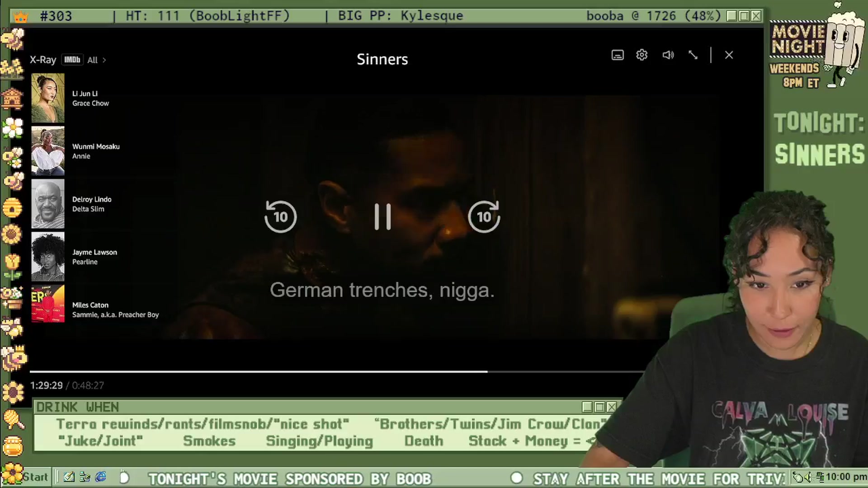Viewport: 868px width, 488px height.
Task: Open the player settings gear
Action: click(642, 55)
